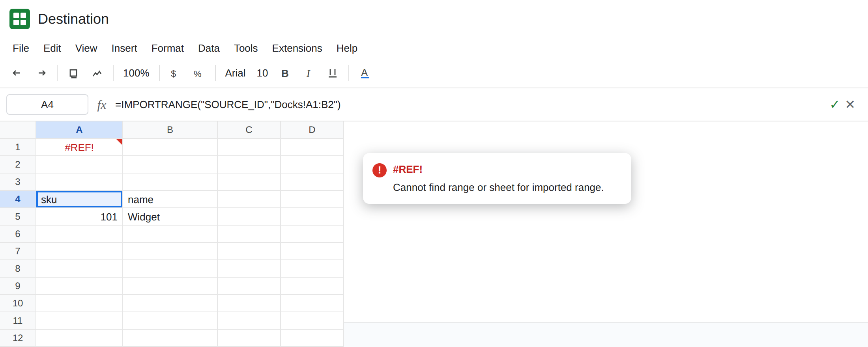Click the red error icon in tooltip

380,170
